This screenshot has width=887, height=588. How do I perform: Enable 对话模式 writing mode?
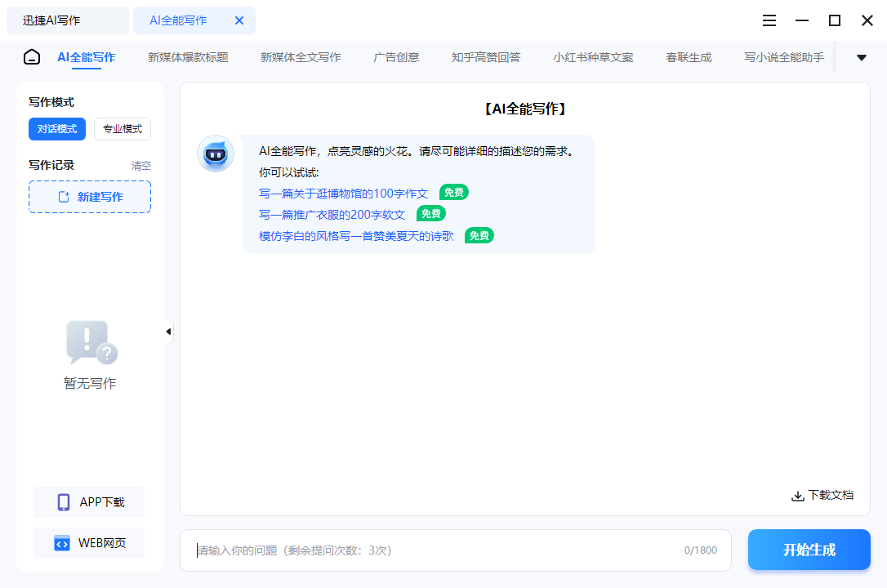pyautogui.click(x=56, y=128)
